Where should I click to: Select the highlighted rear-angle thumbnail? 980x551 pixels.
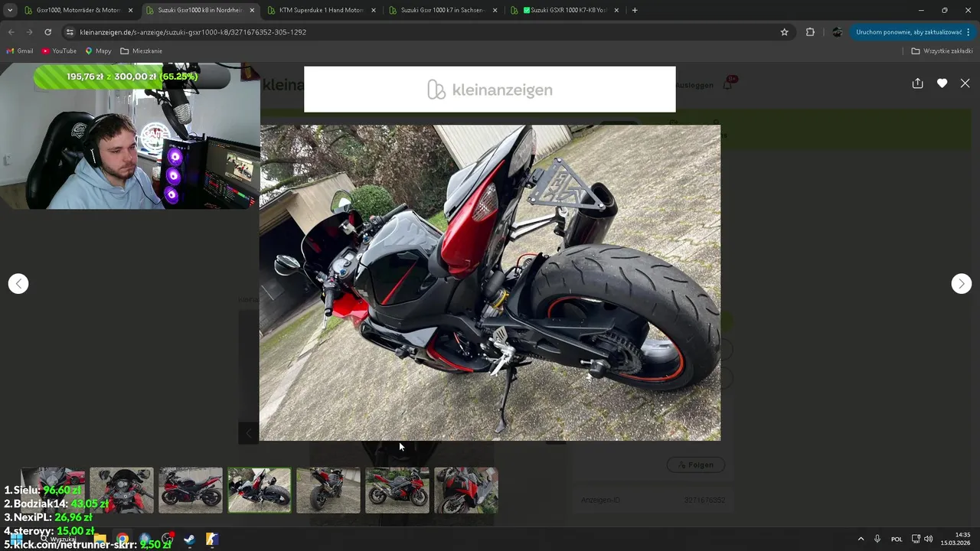[260, 490]
